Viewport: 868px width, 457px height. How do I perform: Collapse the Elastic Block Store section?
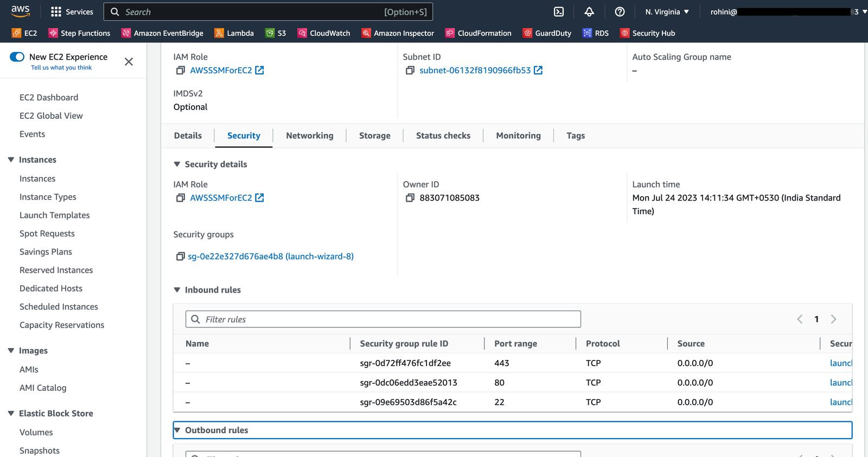(11, 414)
